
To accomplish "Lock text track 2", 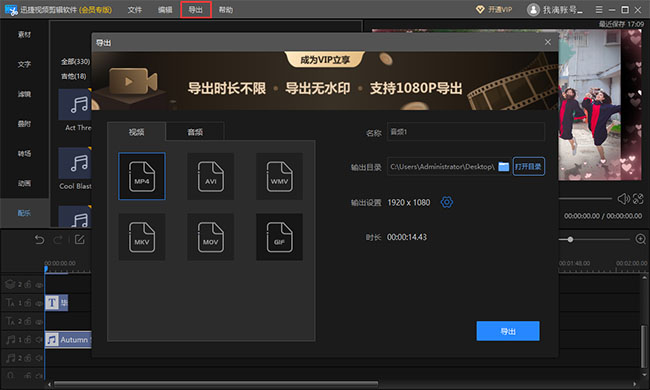I will (x=28, y=321).
